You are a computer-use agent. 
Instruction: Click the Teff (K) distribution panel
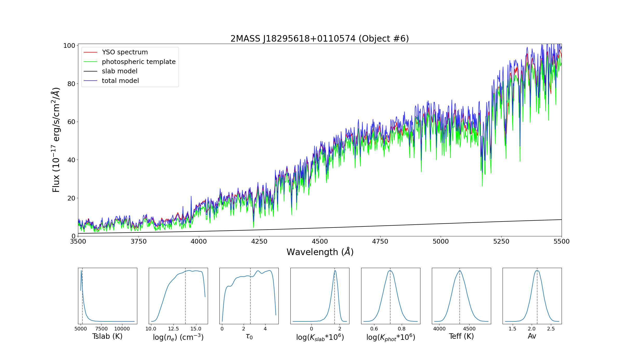461,296
